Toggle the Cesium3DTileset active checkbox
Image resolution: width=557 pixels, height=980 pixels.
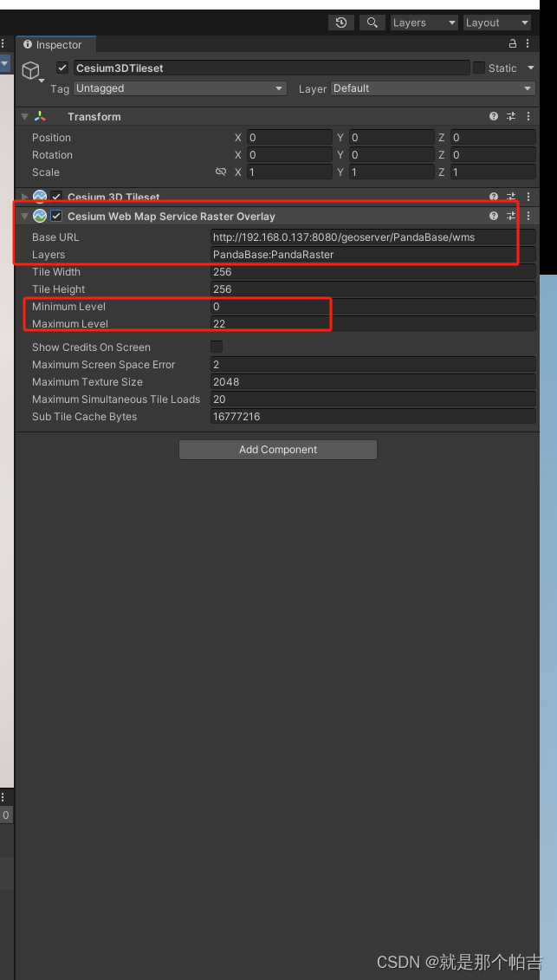[62, 68]
